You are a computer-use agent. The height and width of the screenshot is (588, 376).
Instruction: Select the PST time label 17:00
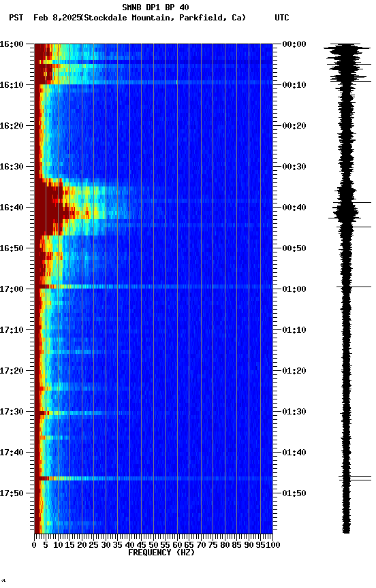coord(12,289)
